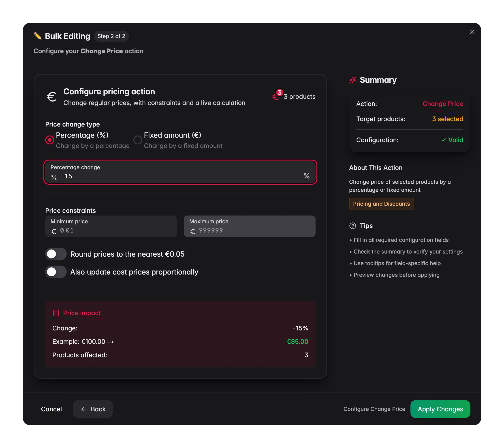
Task: Click the 'Products affected:' label
Action: pos(80,355)
